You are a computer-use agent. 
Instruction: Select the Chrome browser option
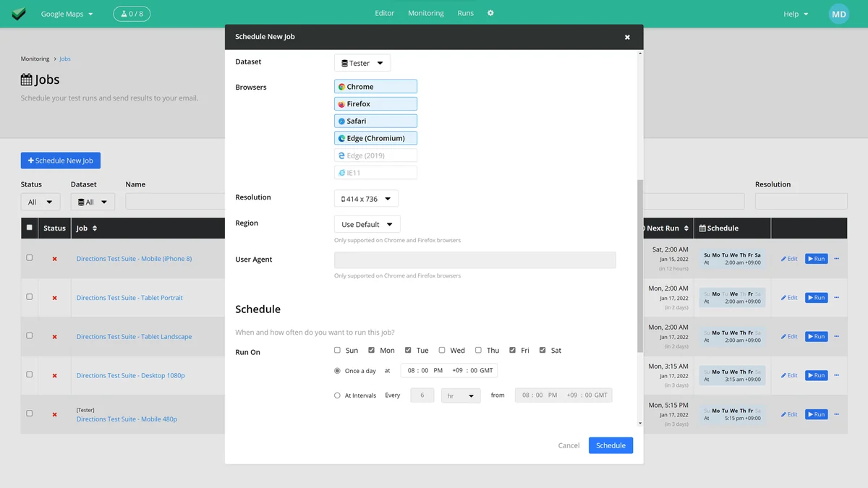[x=375, y=87]
